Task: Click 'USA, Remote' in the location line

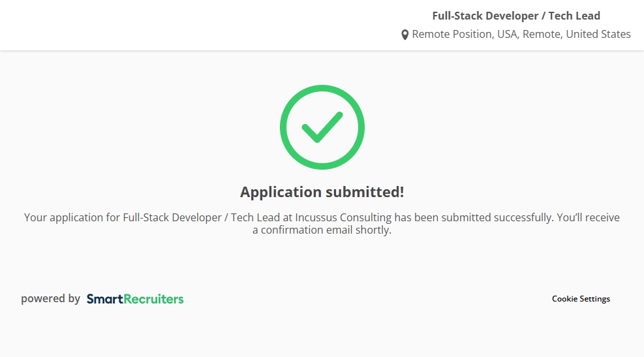Action: coord(529,34)
